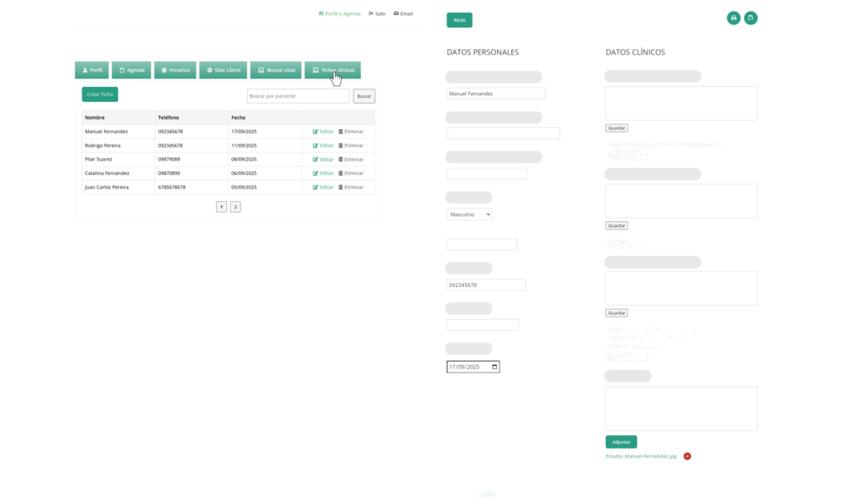Delete Catalina Fernández record via trash icon

pyautogui.click(x=341, y=173)
